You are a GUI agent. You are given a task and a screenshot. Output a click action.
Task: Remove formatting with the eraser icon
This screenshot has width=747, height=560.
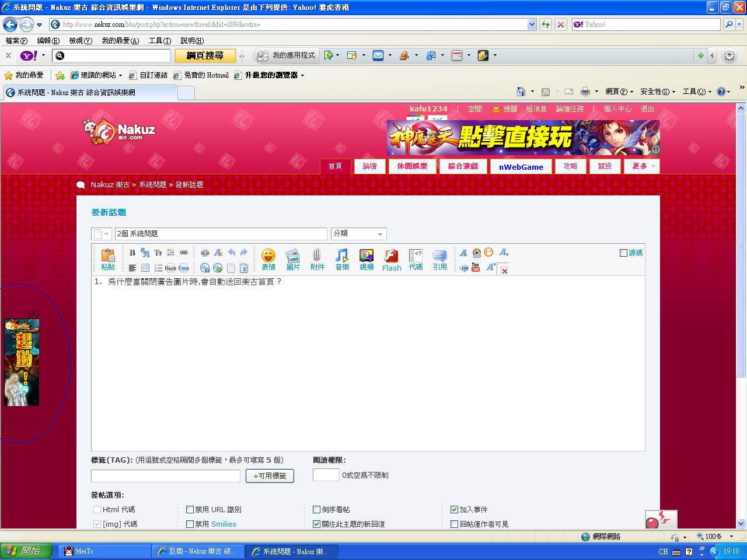pyautogui.click(x=218, y=253)
